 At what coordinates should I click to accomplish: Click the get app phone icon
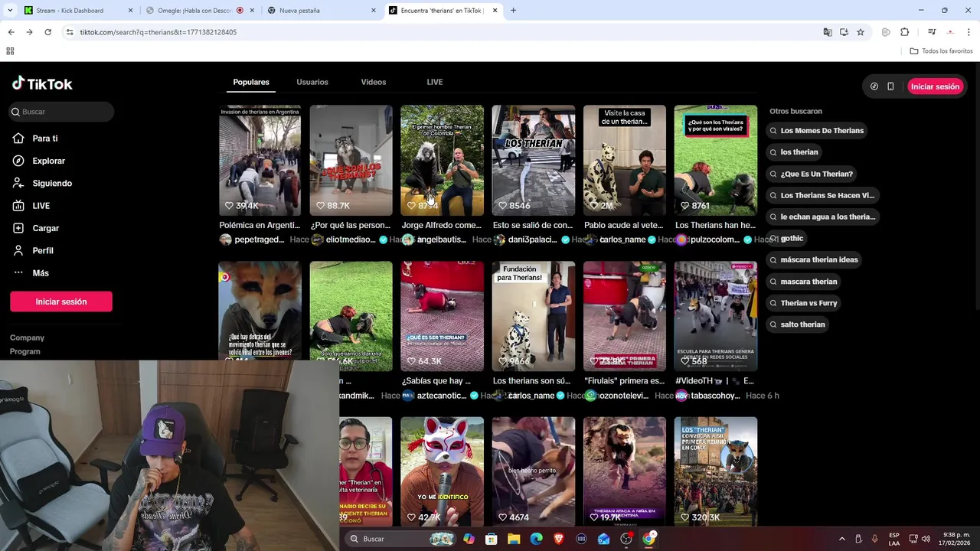coord(890,86)
